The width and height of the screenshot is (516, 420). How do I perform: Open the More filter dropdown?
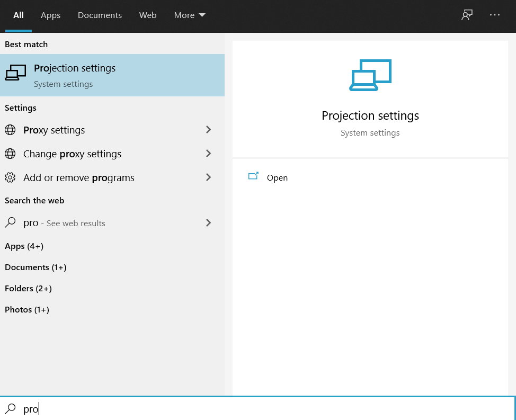coord(189,15)
